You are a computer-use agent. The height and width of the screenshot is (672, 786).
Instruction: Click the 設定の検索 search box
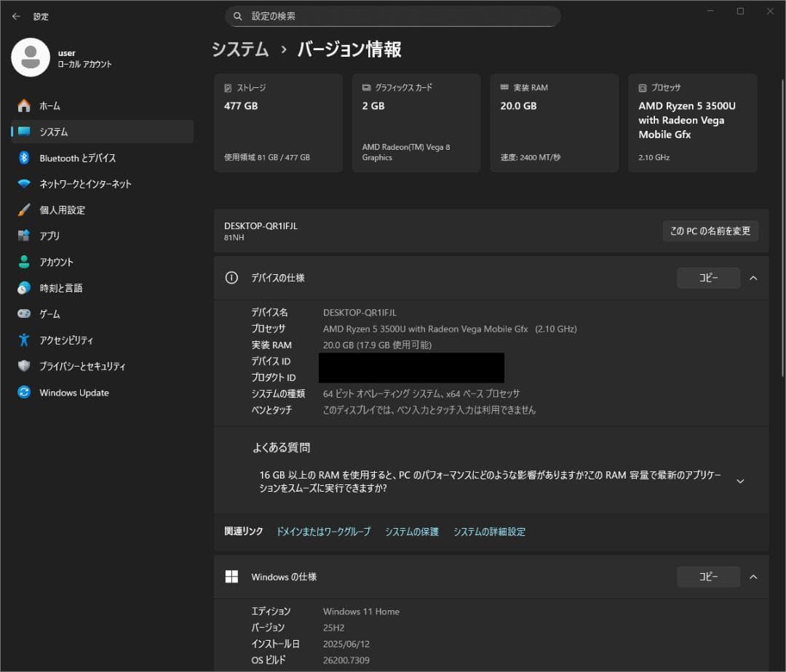[393, 16]
